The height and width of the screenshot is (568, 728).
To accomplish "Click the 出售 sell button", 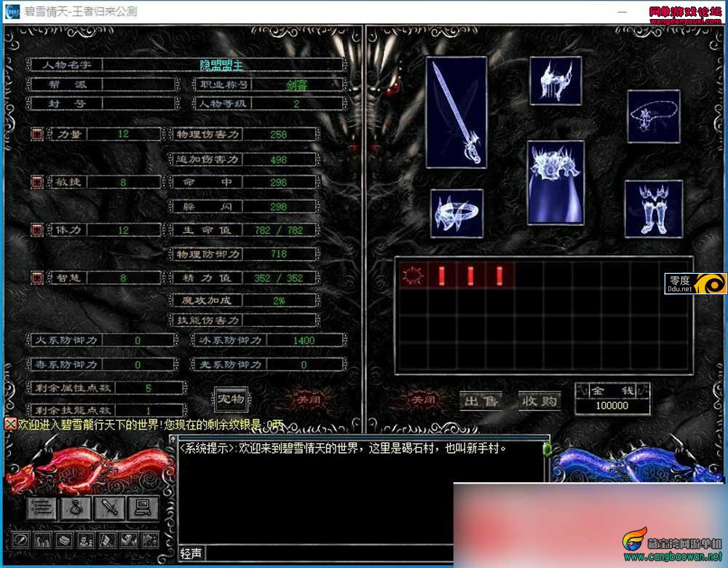I will pyautogui.click(x=481, y=401).
